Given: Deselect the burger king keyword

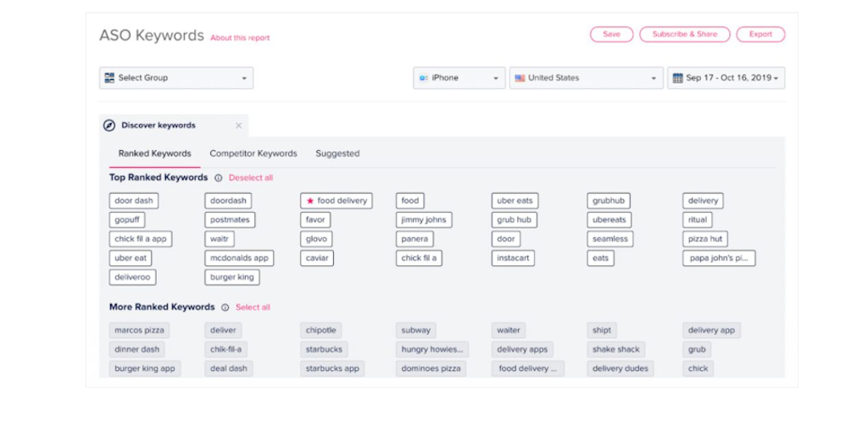Looking at the screenshot, I should (x=232, y=277).
